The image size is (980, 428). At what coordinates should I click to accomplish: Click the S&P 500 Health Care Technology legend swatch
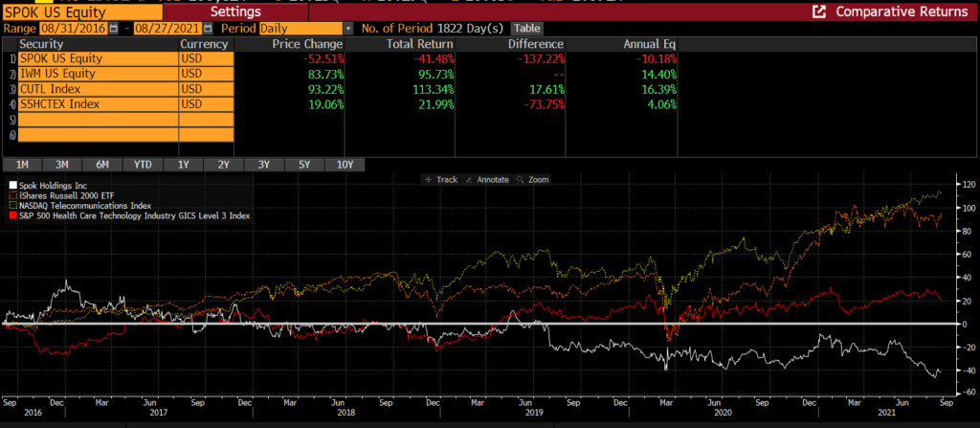pyautogui.click(x=13, y=215)
